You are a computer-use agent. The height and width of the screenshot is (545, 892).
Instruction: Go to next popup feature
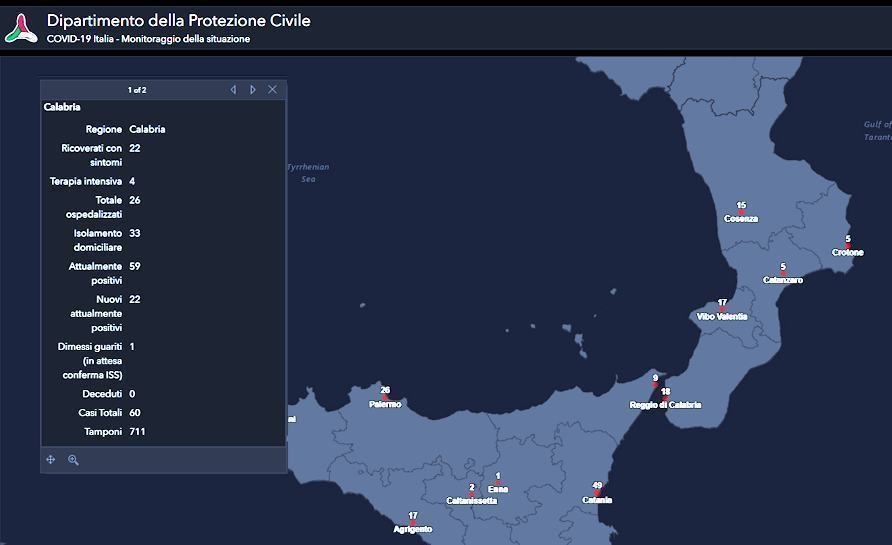(253, 90)
